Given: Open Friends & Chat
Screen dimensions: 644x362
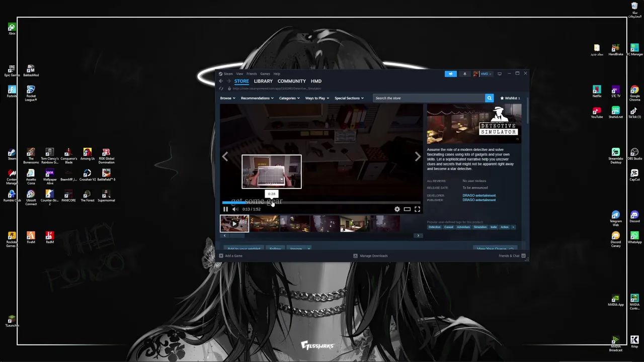Looking at the screenshot, I should (x=512, y=256).
